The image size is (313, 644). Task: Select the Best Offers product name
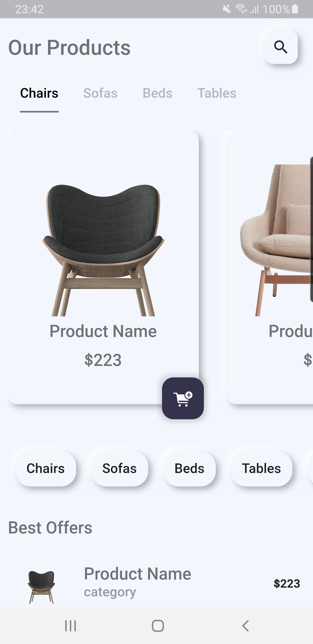(137, 574)
